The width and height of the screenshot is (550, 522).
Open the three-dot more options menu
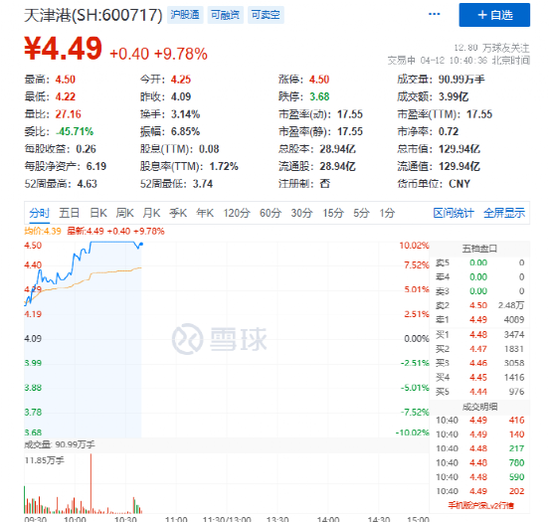434,14
